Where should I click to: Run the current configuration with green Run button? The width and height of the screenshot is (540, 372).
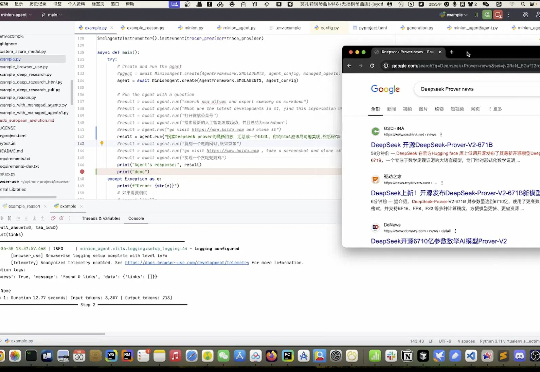(487, 14)
